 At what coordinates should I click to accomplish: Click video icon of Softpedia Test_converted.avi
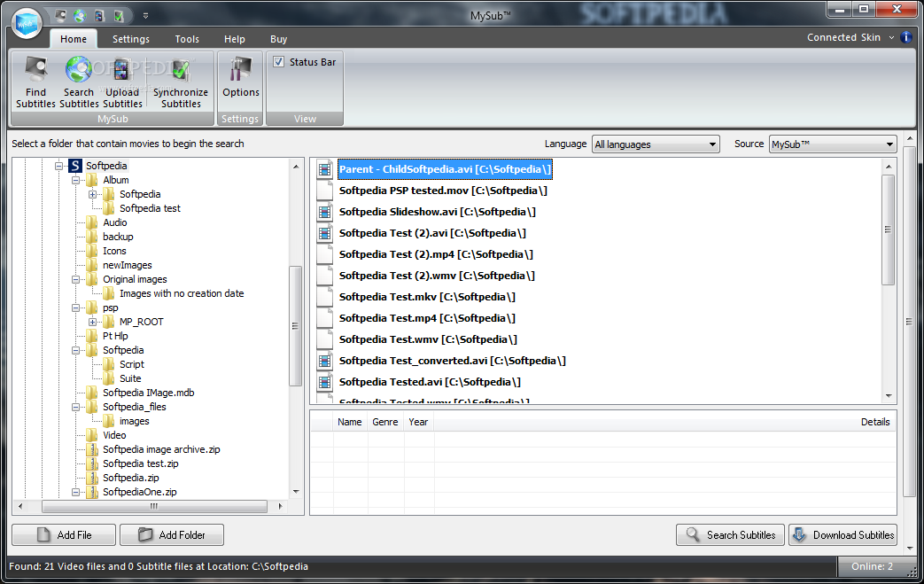pyautogui.click(x=324, y=361)
